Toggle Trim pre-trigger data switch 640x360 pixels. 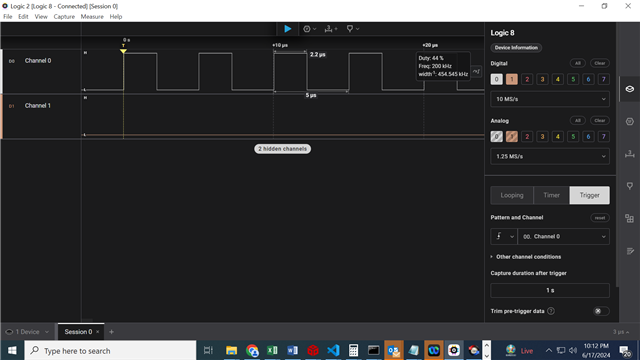point(601,311)
